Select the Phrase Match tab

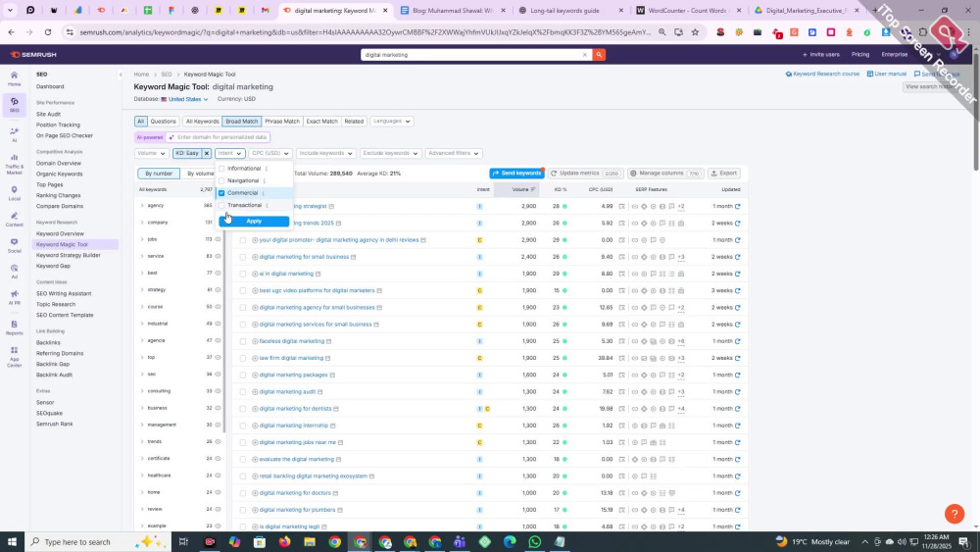coord(282,122)
